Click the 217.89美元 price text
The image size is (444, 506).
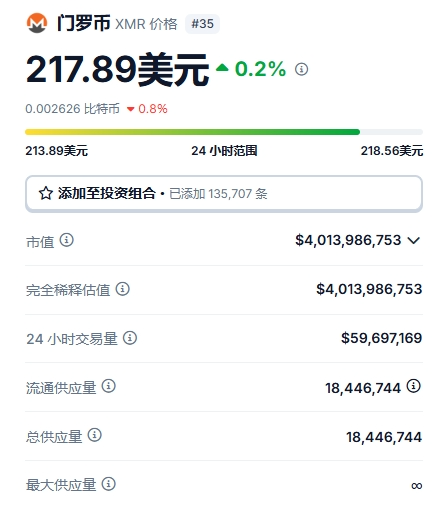[x=117, y=69]
